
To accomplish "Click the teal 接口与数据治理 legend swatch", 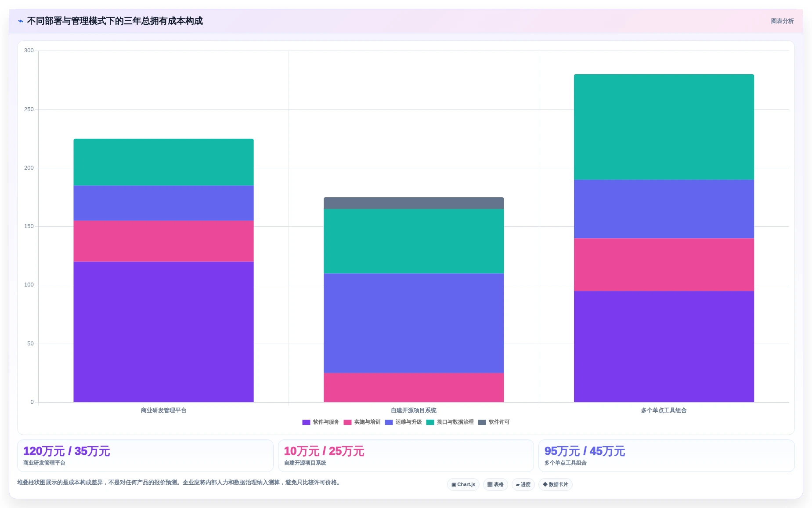I will tap(430, 422).
